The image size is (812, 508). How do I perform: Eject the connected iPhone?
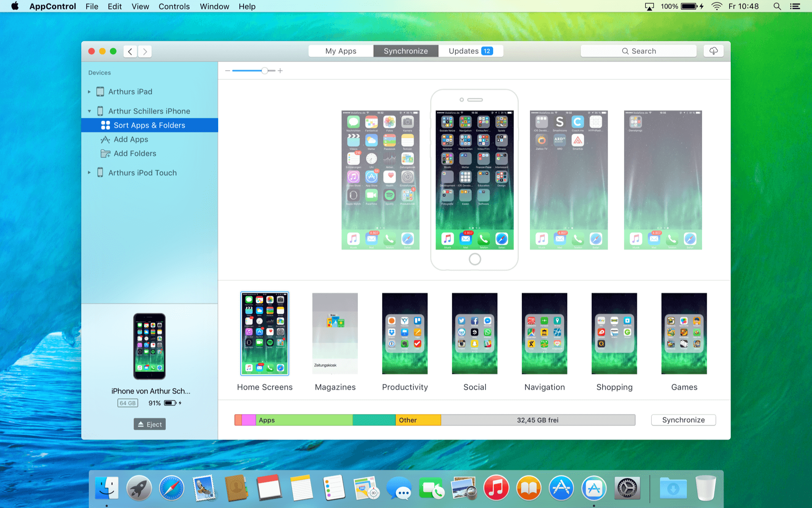150,424
